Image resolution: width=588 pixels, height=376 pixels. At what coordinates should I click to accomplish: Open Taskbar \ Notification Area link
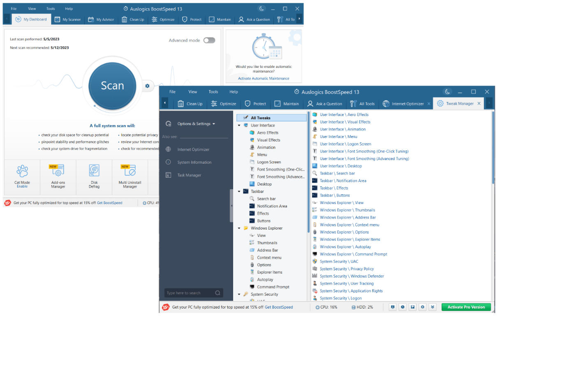[343, 181]
